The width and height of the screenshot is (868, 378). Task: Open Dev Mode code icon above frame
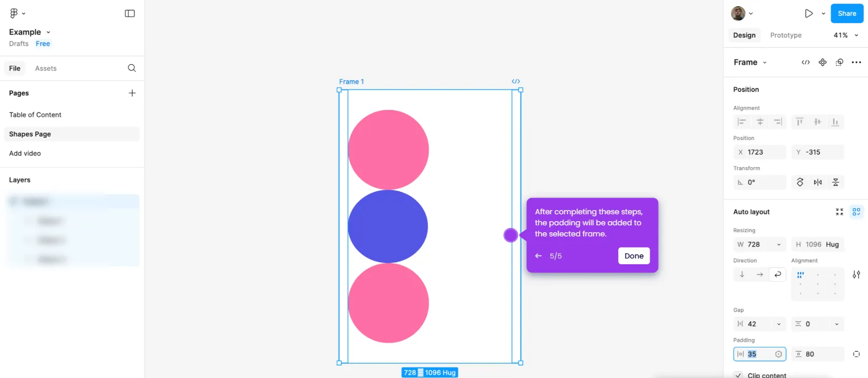[x=516, y=81]
